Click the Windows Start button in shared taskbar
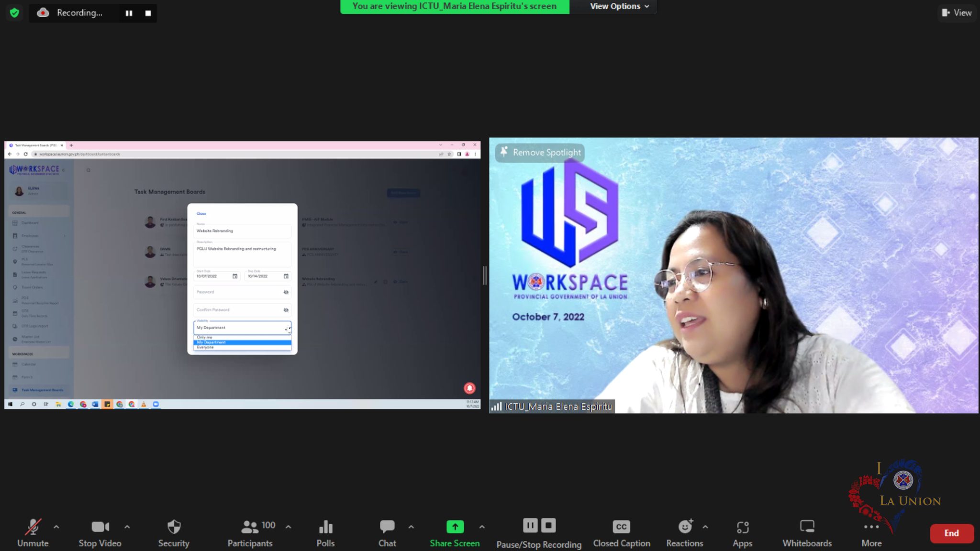This screenshot has width=980, height=551. coord(10,404)
